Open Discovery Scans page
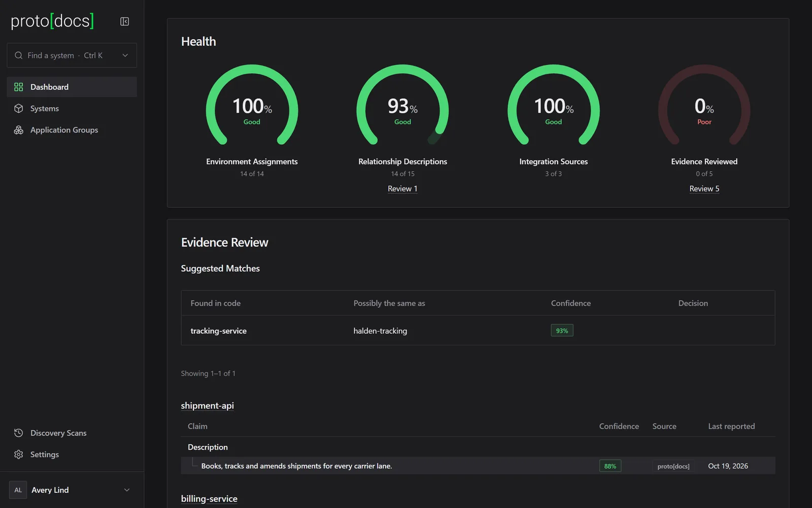Image resolution: width=812 pixels, height=508 pixels. (72, 433)
